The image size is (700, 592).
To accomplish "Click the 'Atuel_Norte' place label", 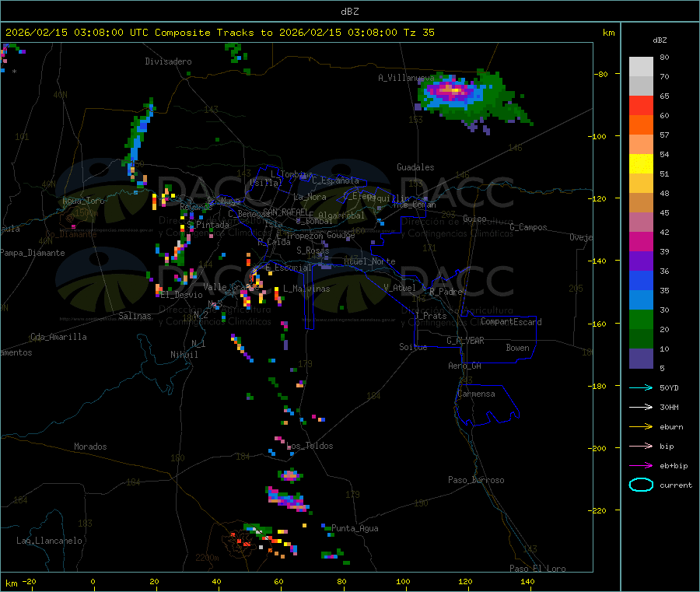I will tap(369, 261).
